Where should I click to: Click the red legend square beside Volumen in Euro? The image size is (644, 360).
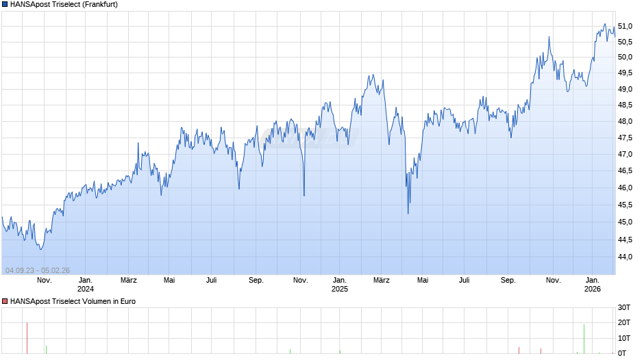click(x=5, y=301)
